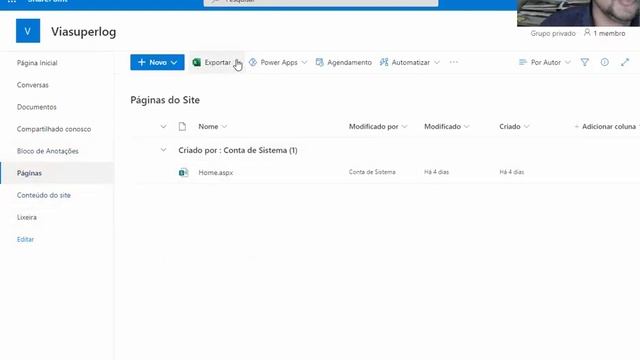Open the information details pane icon
Viewport: 640px width, 360px height.
point(604,62)
